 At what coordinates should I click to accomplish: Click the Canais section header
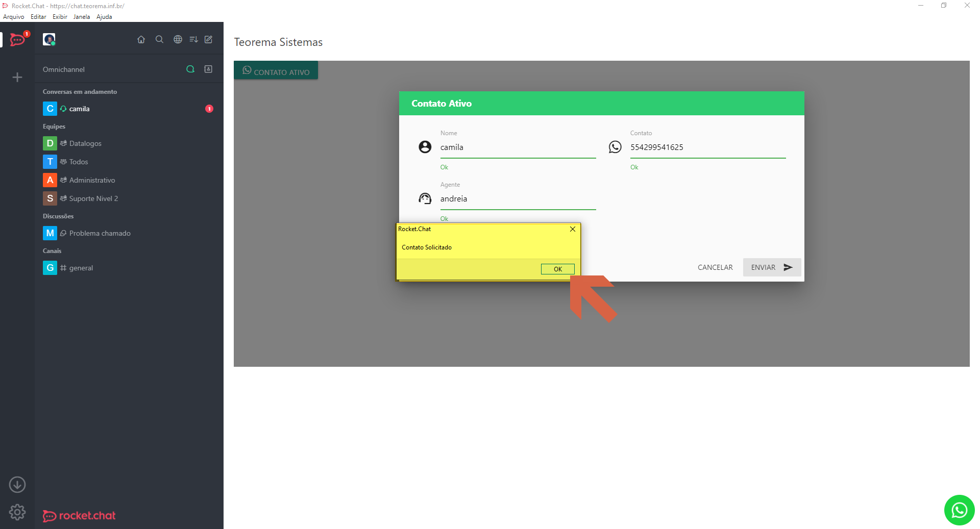(52, 251)
